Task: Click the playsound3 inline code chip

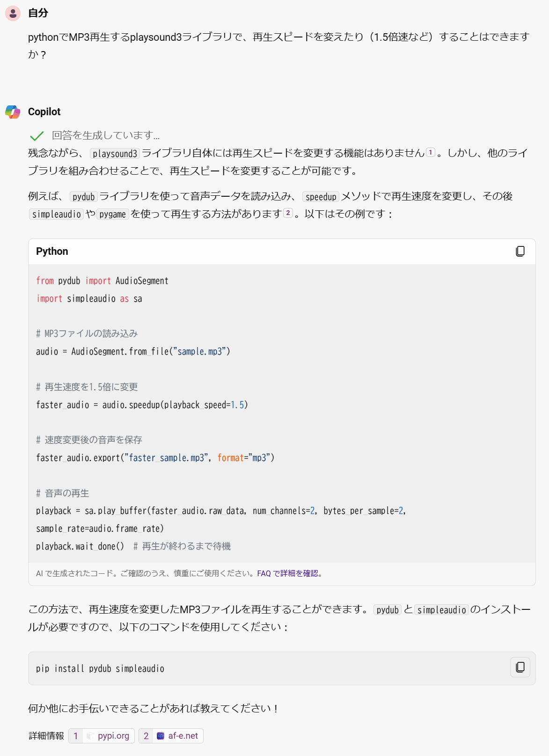Action: pos(116,153)
